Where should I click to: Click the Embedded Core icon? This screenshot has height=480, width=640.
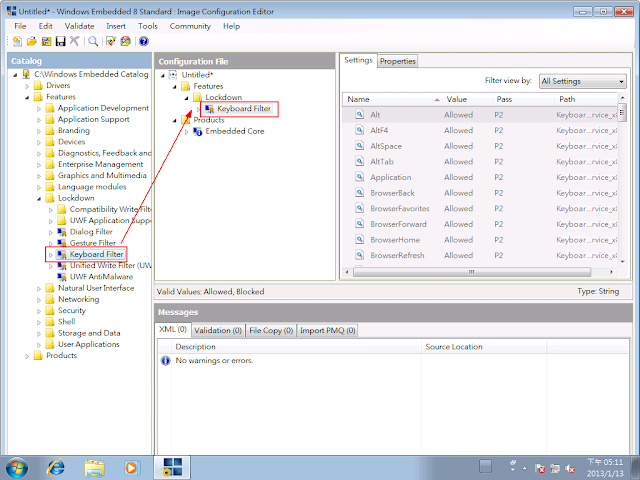tap(198, 131)
